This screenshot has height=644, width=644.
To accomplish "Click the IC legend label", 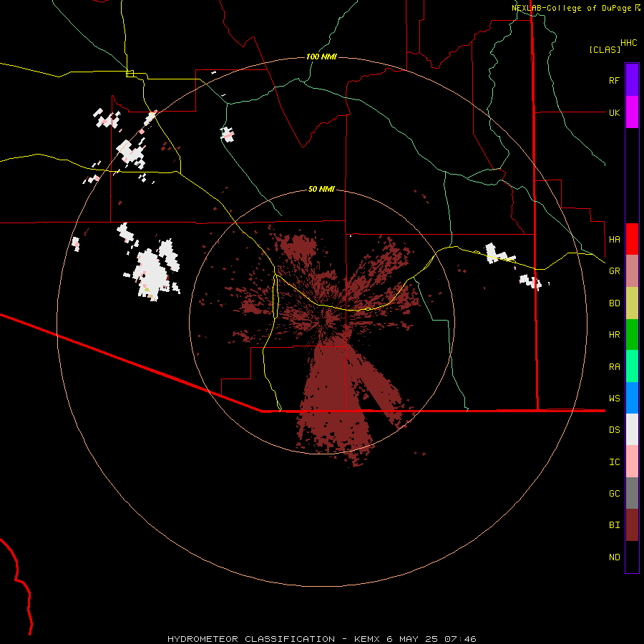I will (614, 462).
